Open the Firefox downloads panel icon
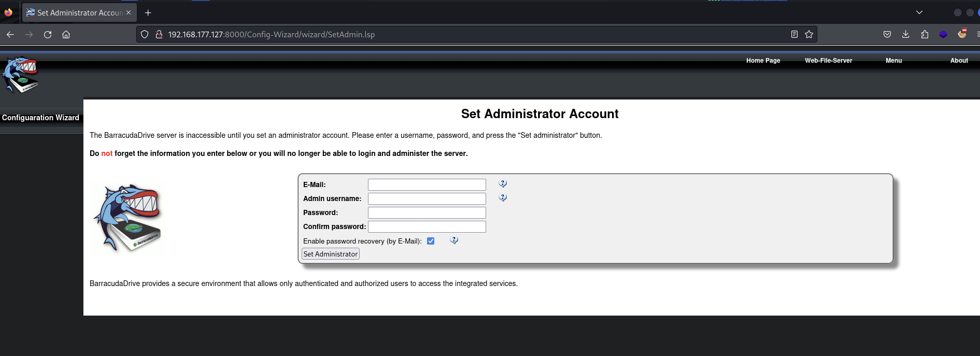The width and height of the screenshot is (980, 356). (x=906, y=35)
